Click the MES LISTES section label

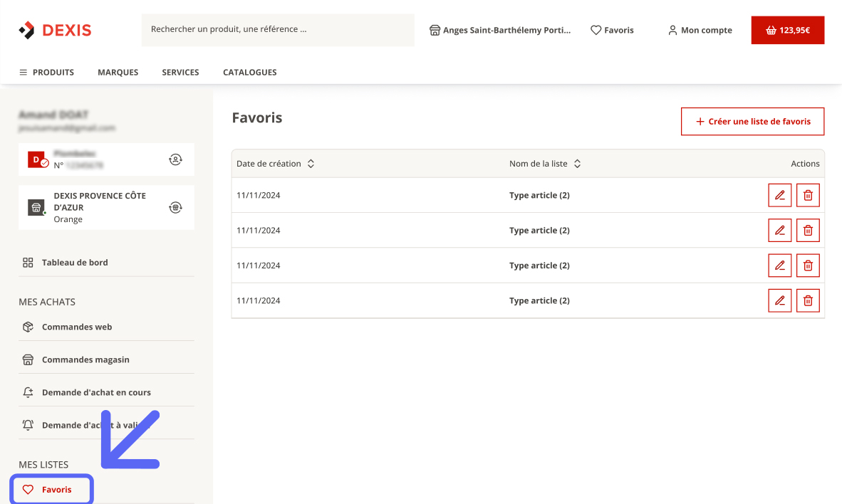tap(43, 465)
